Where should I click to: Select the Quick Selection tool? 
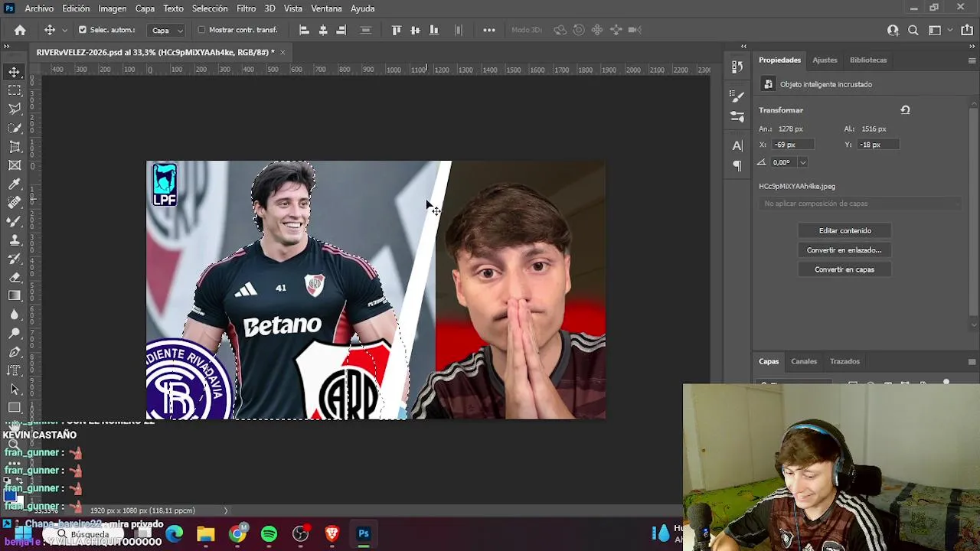[x=15, y=128]
